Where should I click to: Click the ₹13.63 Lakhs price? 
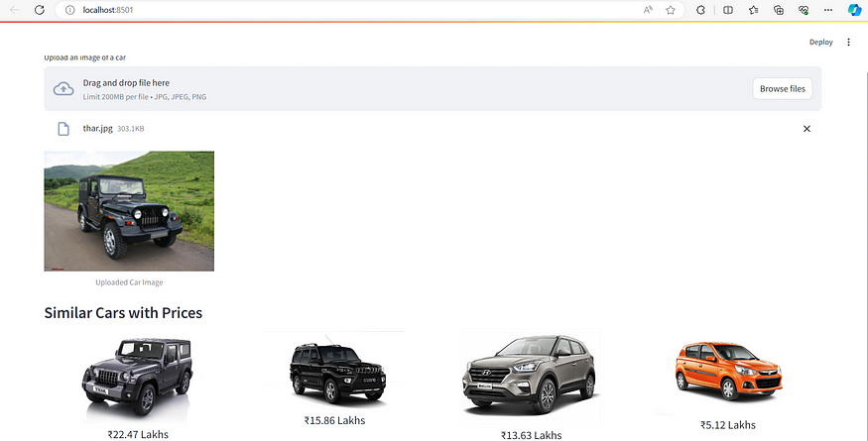(x=531, y=435)
